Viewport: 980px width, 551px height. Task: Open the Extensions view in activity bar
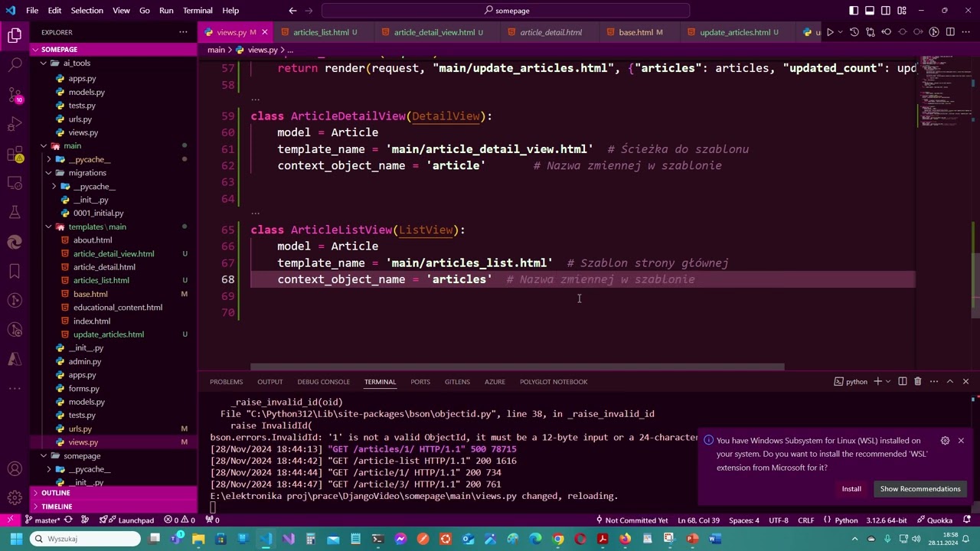pyautogui.click(x=15, y=154)
